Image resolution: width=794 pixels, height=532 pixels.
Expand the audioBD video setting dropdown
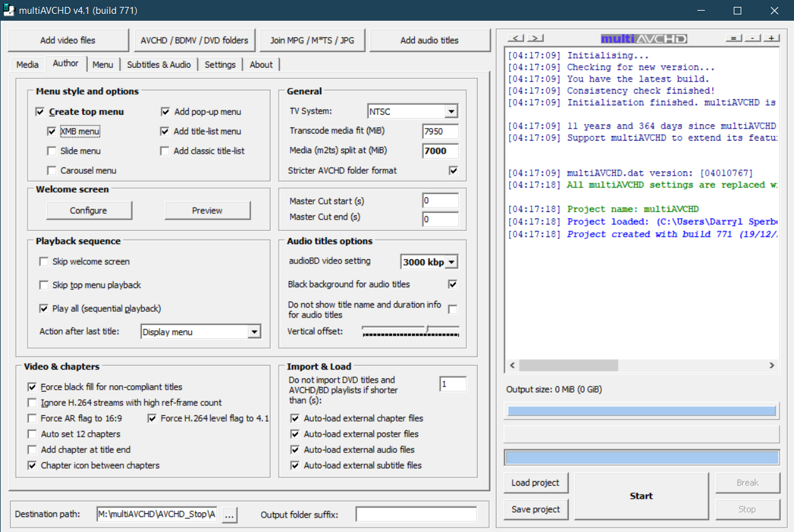coord(451,262)
